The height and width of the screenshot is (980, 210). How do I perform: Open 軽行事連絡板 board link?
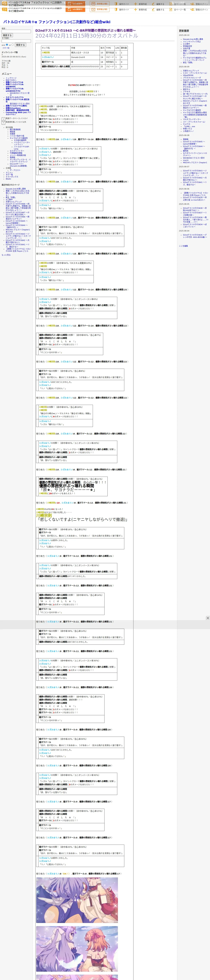point(15,129)
